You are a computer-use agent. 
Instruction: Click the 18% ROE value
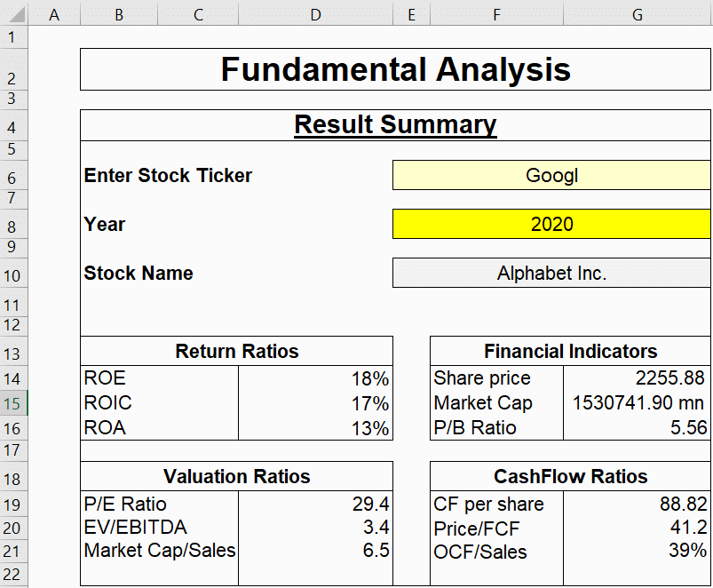370,378
